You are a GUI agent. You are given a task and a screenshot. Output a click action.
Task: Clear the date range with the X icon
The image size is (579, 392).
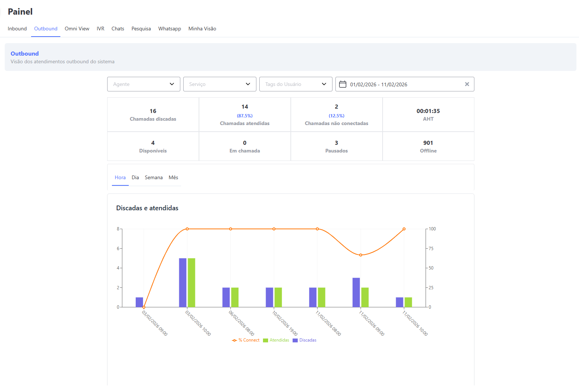pyautogui.click(x=467, y=84)
